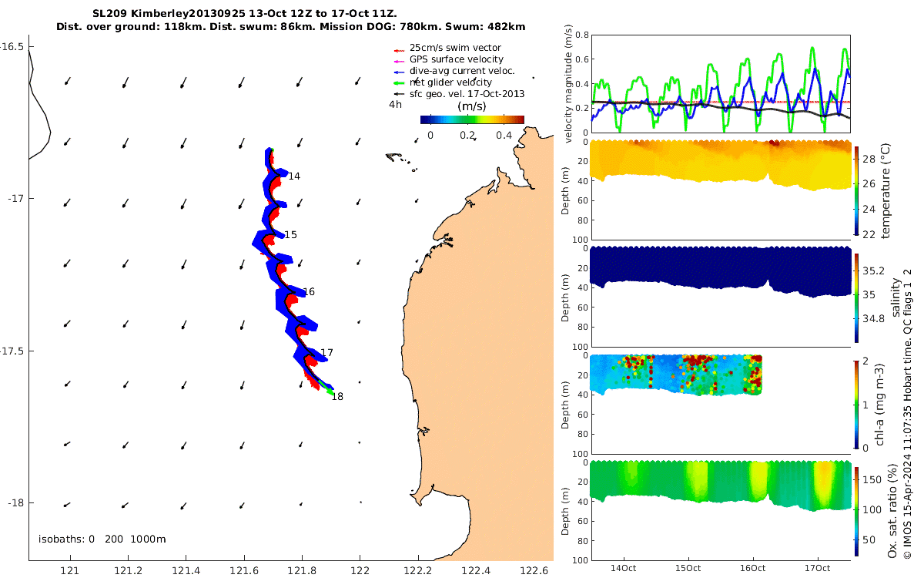Image resolution: width=924 pixels, height=578 pixels.
Task: Click day marker '18' at the track end
Action: click(337, 396)
